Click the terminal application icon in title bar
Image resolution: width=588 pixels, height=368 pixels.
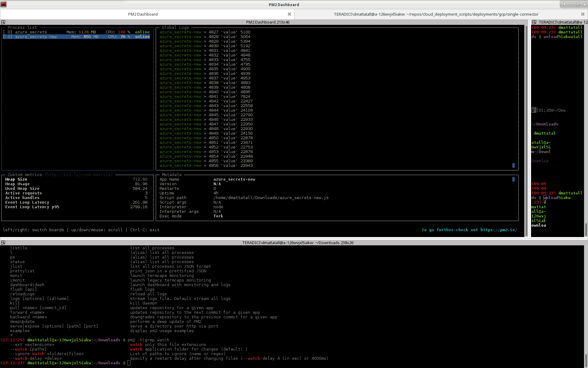click(3, 4)
